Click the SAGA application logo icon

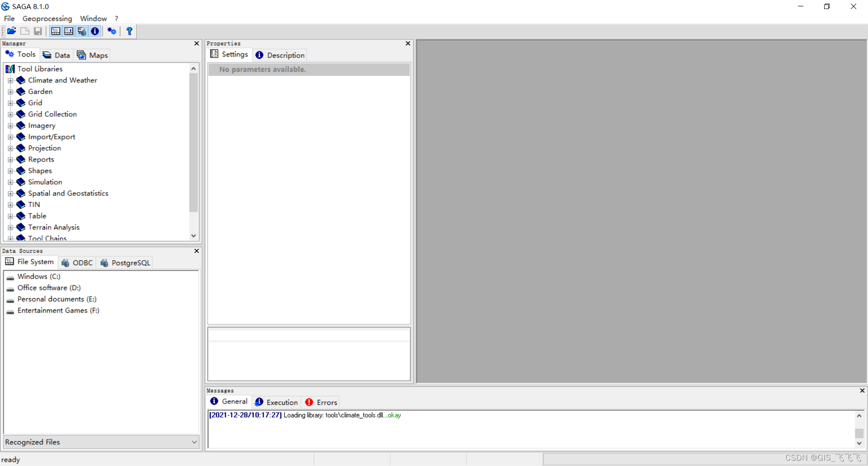click(x=5, y=6)
